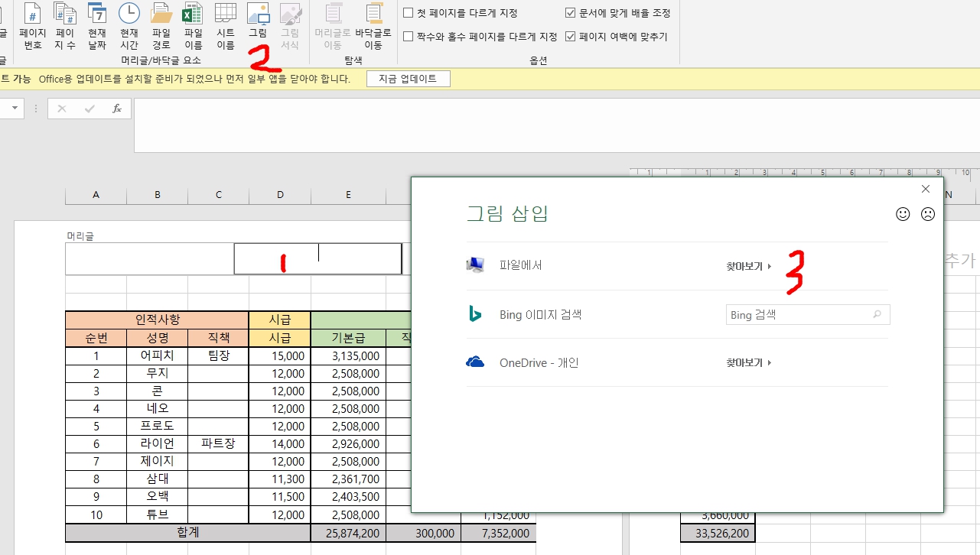
Task: Enable different first page header
Action: pyautogui.click(x=409, y=12)
